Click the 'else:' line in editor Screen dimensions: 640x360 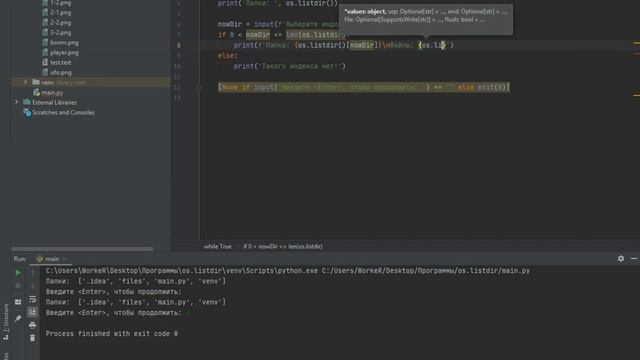tap(227, 56)
